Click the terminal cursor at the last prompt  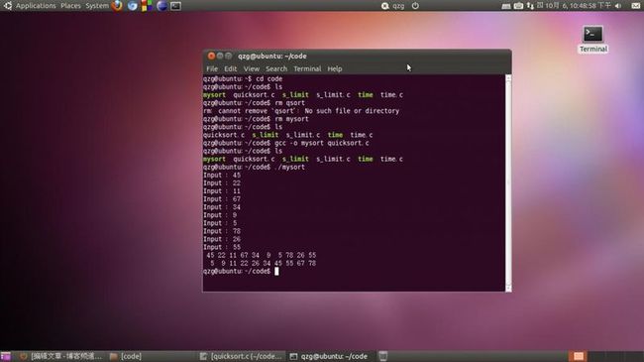[276, 271]
